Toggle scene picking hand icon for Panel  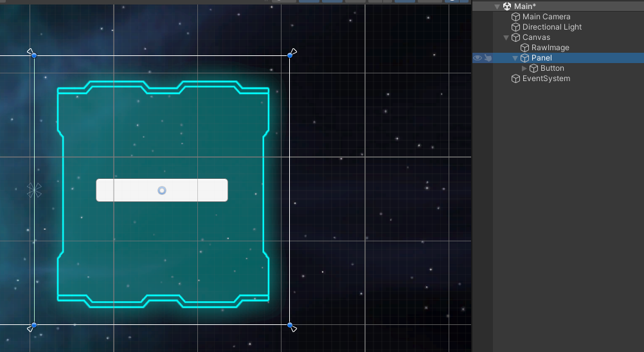488,58
